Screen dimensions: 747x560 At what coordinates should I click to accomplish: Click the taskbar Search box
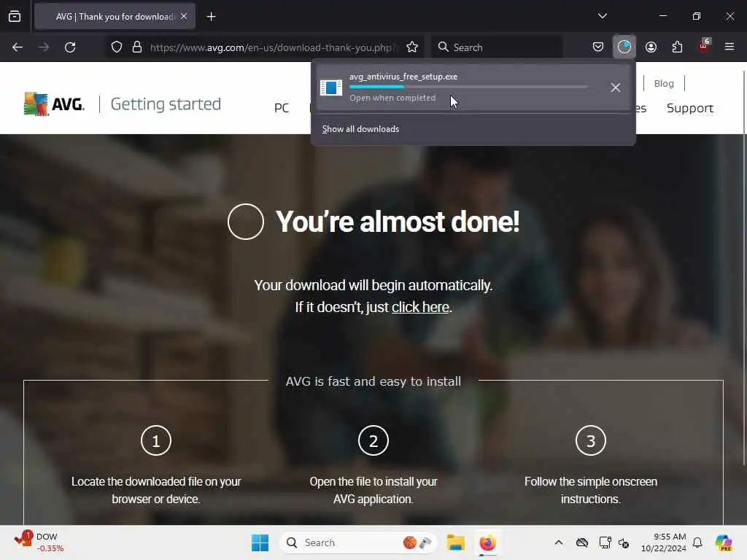[358, 542]
